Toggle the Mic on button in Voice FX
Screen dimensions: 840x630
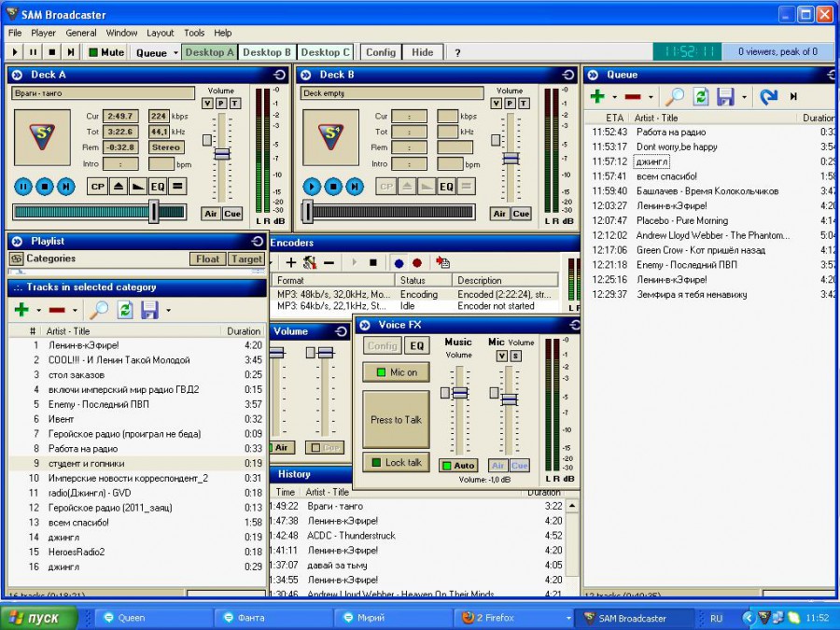pyautogui.click(x=397, y=372)
